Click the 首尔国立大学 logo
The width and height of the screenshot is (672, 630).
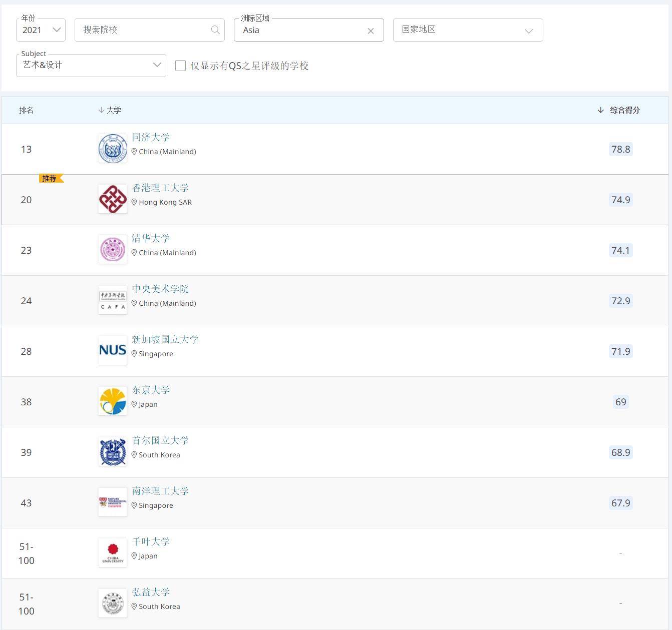point(113,451)
